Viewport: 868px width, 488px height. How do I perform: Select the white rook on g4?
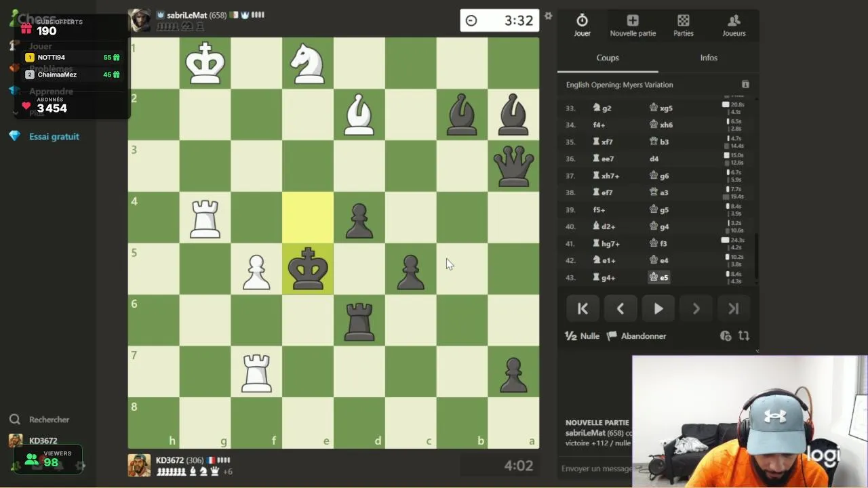point(205,218)
